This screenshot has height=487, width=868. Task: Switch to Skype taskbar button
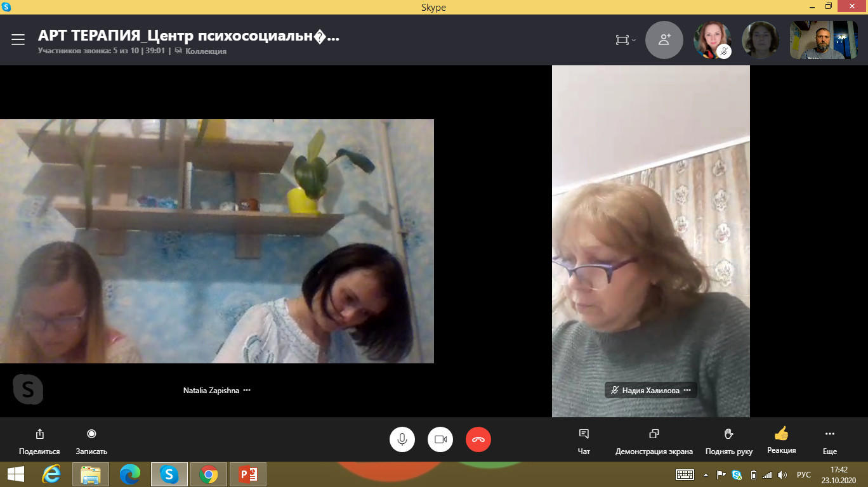tap(169, 474)
